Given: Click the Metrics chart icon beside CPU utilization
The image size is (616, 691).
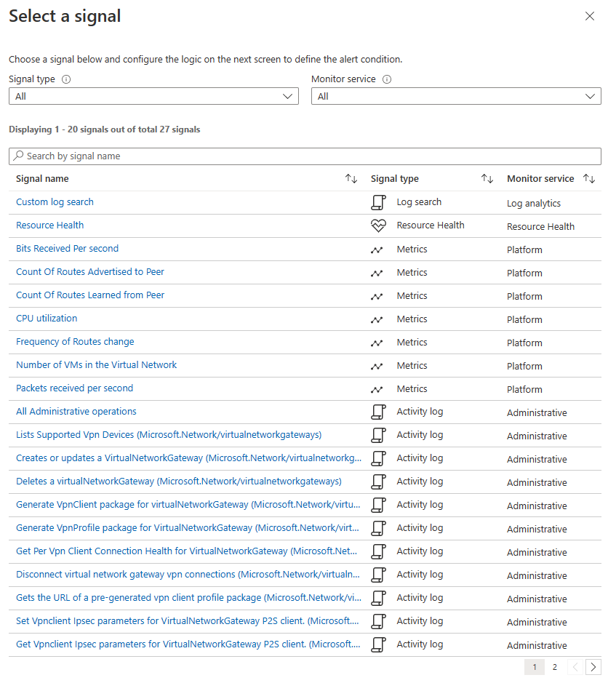Looking at the screenshot, I should tap(377, 319).
